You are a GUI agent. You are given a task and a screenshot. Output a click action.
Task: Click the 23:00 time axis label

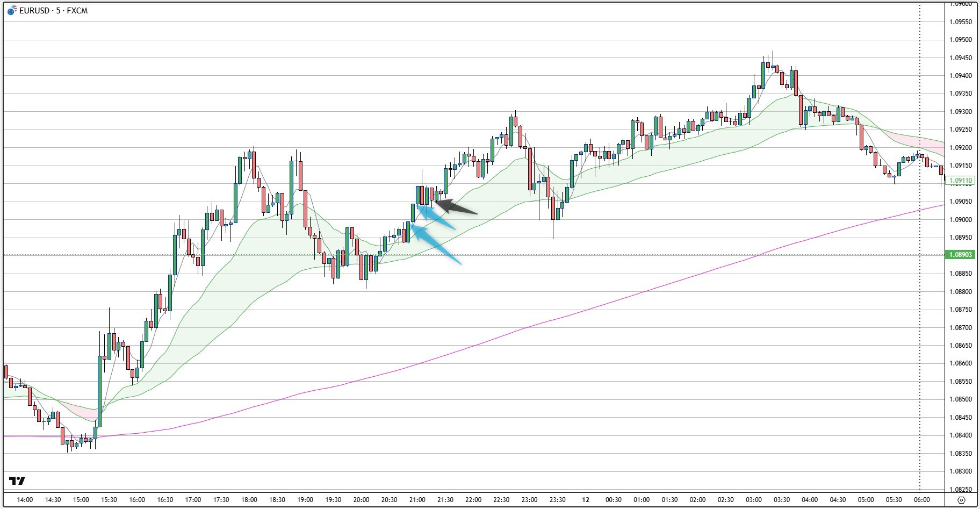tap(529, 500)
